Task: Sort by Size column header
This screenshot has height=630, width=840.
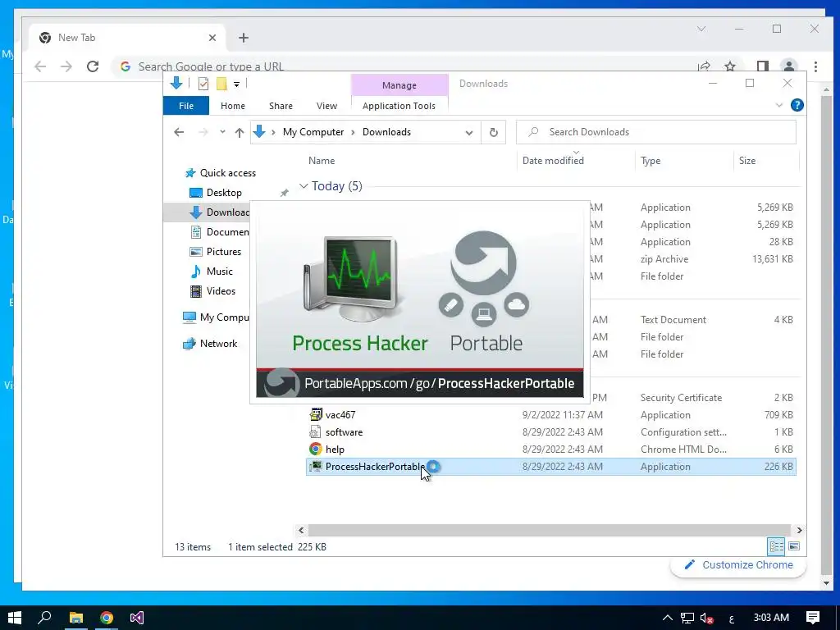Action: point(747,161)
